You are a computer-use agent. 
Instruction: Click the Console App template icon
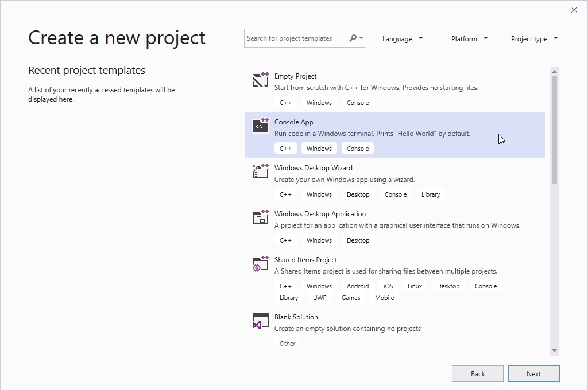(261, 126)
